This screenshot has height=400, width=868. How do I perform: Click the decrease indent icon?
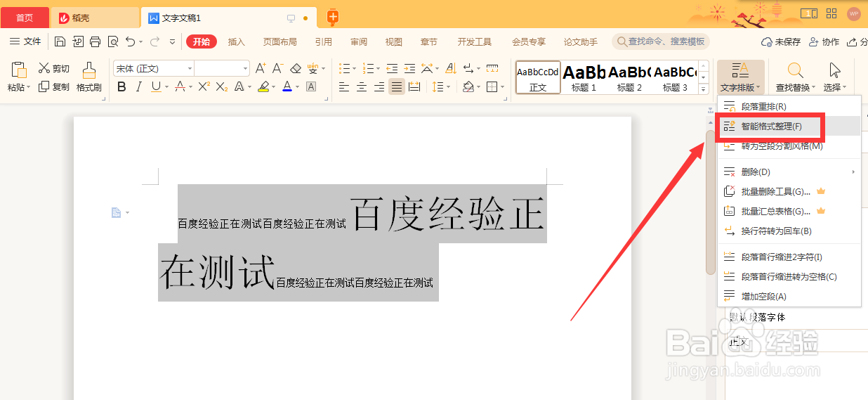(x=392, y=68)
